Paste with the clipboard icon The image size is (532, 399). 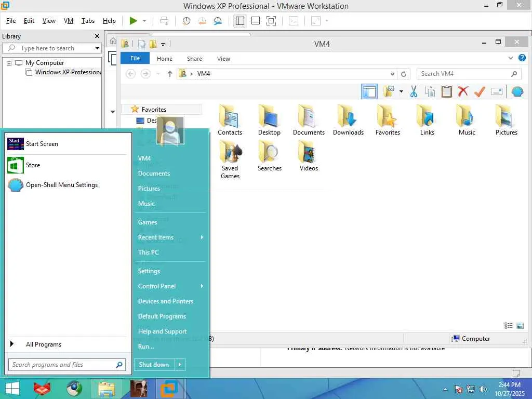[x=446, y=91]
